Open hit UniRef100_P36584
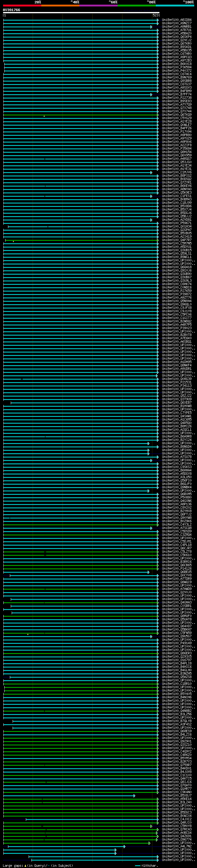Image resolution: width=197 pixels, height=868 pixels. pyautogui.click(x=176, y=67)
